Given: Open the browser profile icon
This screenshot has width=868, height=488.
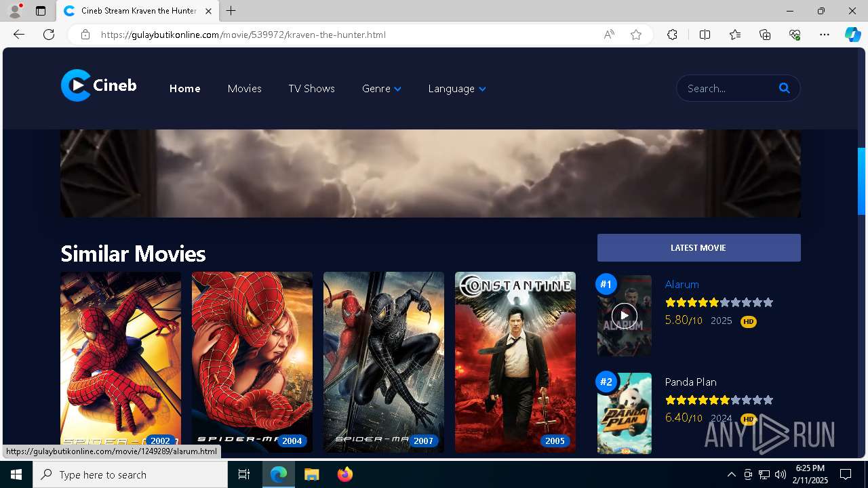Looking at the screenshot, I should 15,11.
